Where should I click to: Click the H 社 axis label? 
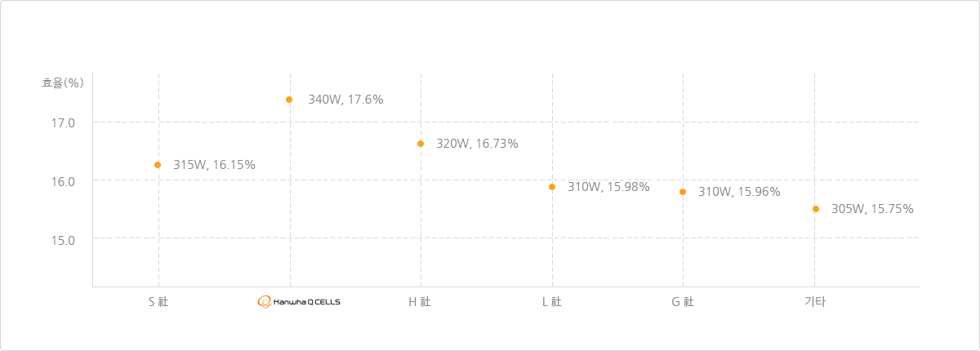(420, 301)
